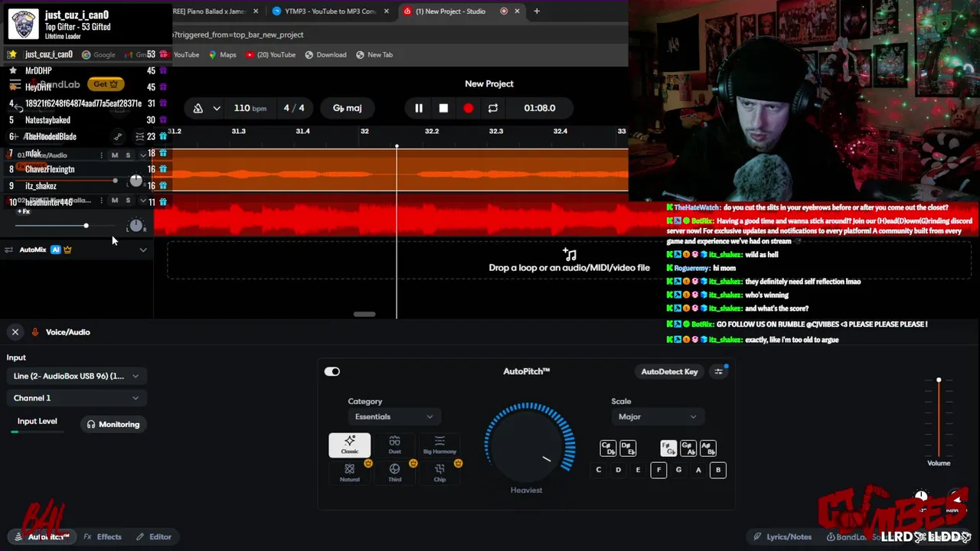Select the Big Harmony preset

tap(439, 445)
